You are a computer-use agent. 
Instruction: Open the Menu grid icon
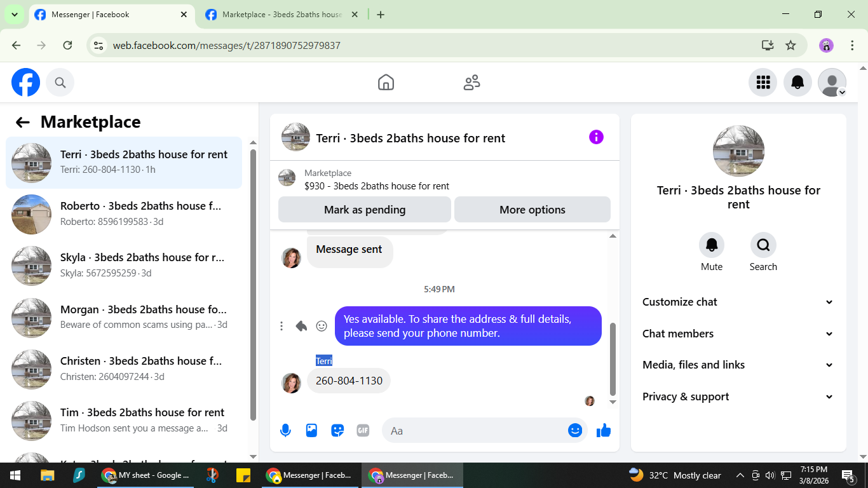click(x=763, y=82)
